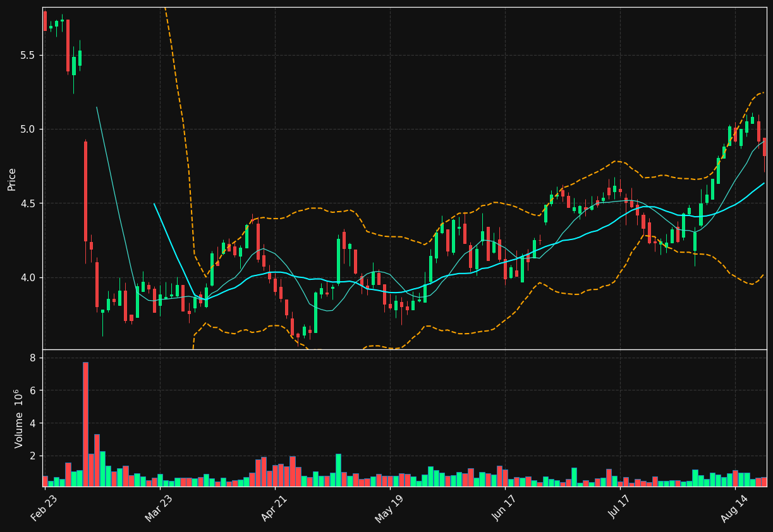Click the Mar 23 date label
Viewport: 773px width, 532px height.
(x=159, y=508)
